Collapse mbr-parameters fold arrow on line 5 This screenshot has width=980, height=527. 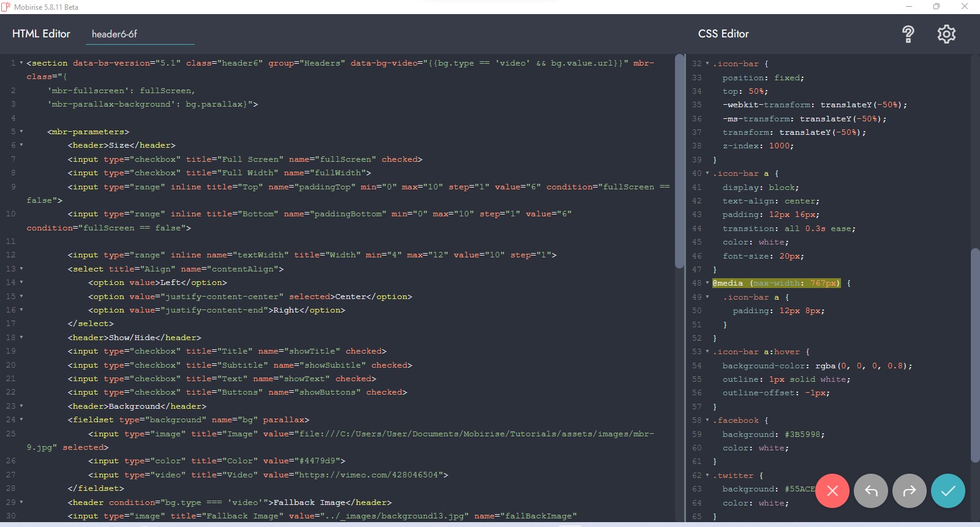[x=21, y=132]
